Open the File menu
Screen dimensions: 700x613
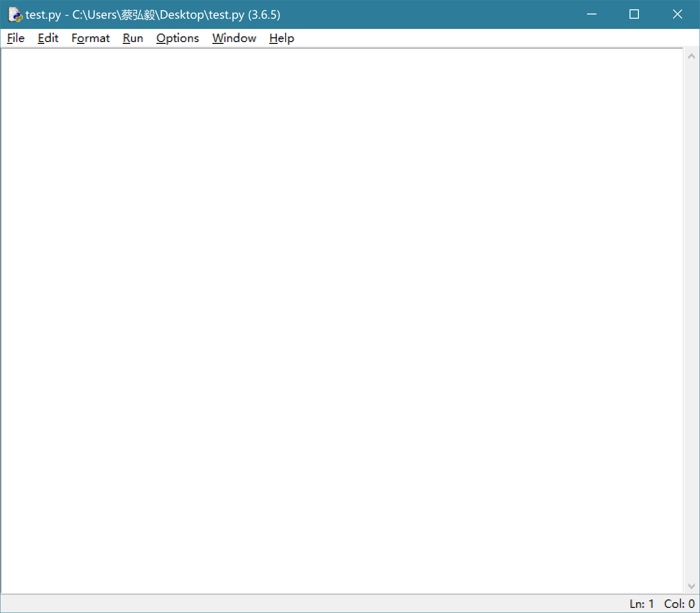pos(16,38)
